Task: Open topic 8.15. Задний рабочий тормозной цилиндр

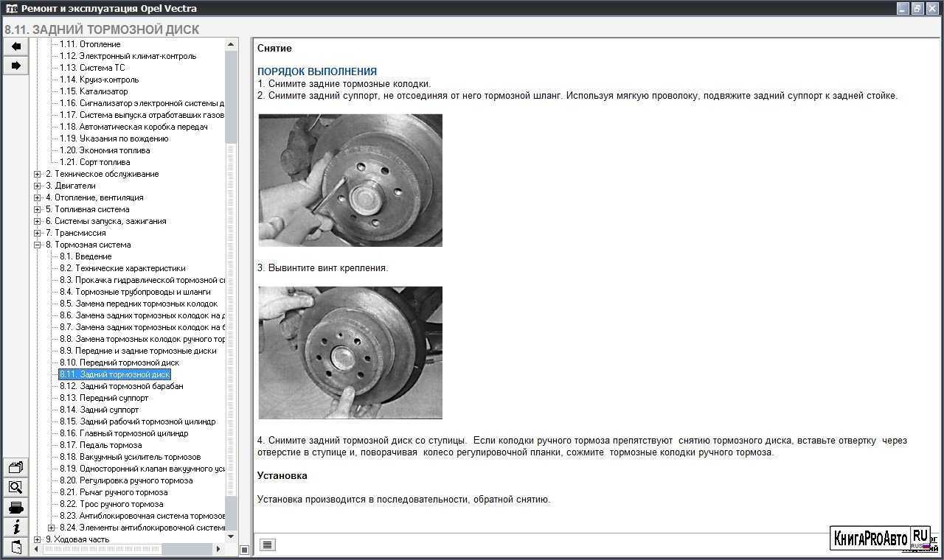Action: coord(138,421)
